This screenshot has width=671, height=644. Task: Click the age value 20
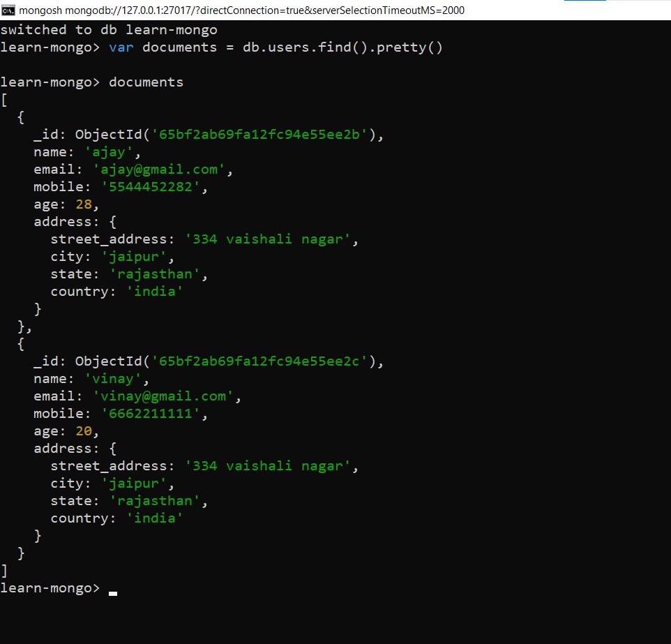click(x=84, y=431)
